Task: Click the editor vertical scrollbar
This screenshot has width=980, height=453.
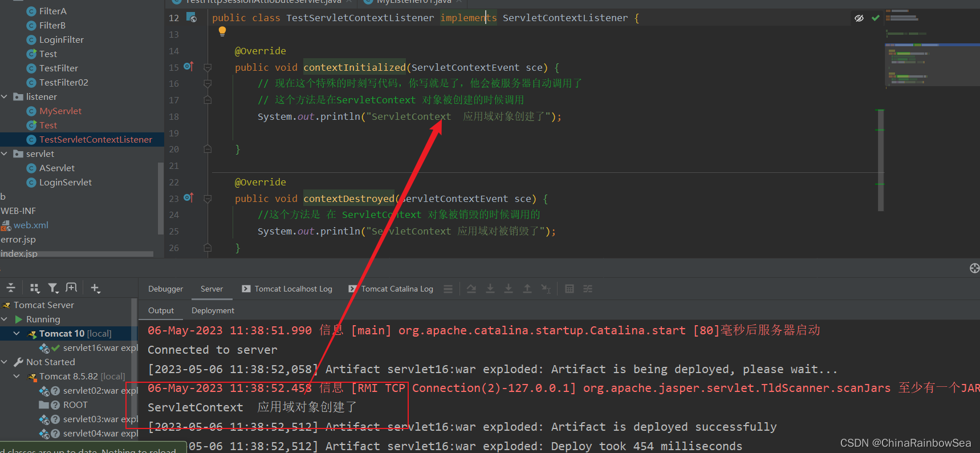Action: [881, 160]
